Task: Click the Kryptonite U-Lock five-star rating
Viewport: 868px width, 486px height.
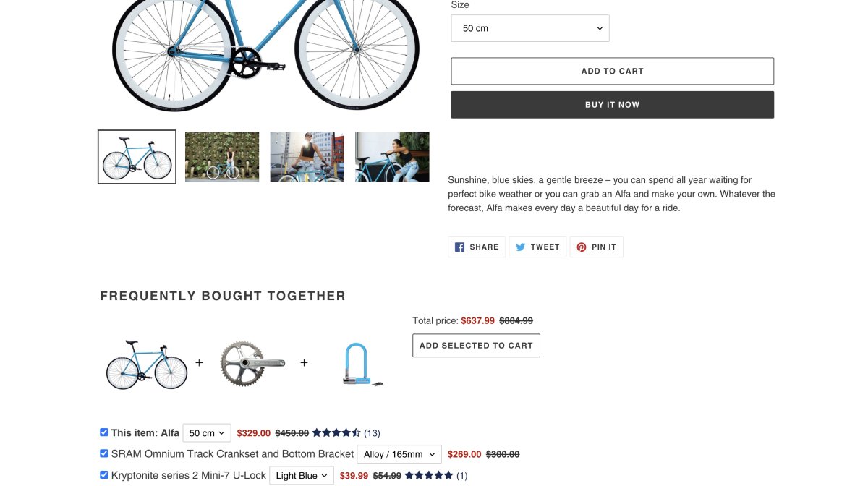Action: point(429,476)
